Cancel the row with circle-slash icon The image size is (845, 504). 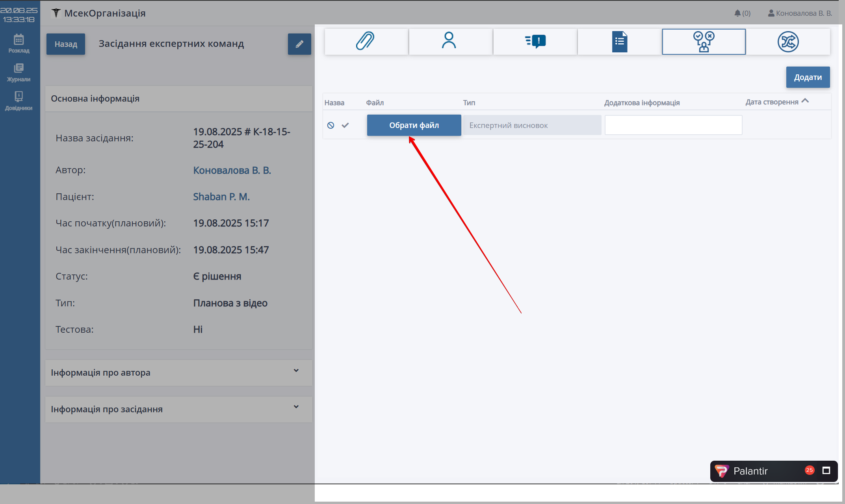click(x=331, y=125)
